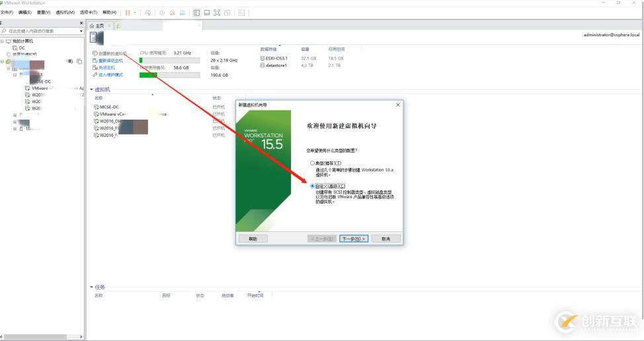Click the take snapshot clock icon
The height and width of the screenshot is (341, 644).
[162, 13]
